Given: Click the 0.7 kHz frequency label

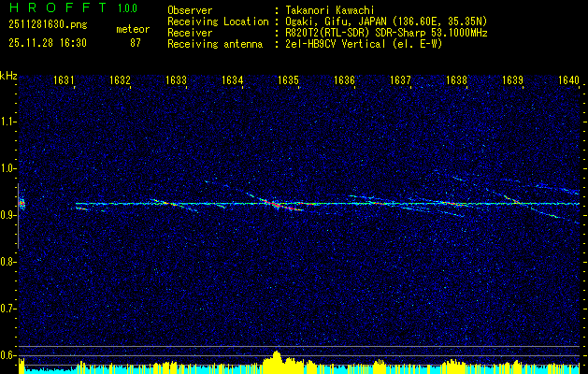Looking at the screenshot, I should [x=7, y=309].
